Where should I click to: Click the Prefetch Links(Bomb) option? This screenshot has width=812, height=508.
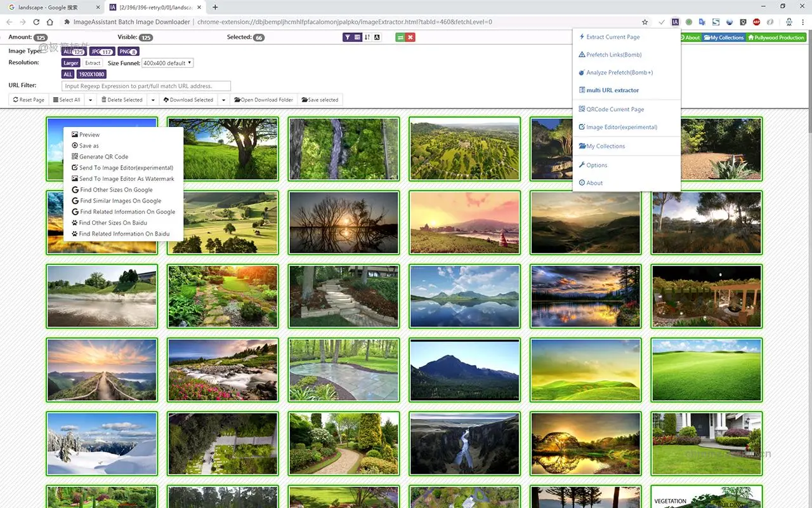pyautogui.click(x=613, y=55)
